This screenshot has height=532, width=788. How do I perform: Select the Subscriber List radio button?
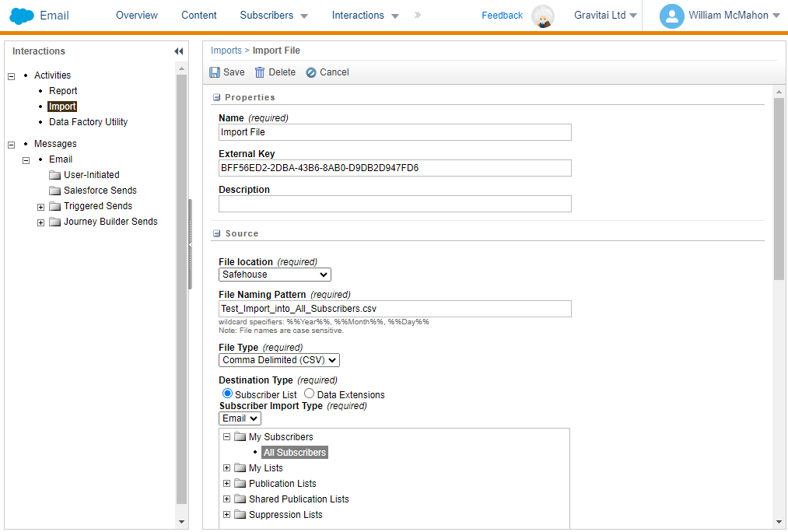point(227,394)
